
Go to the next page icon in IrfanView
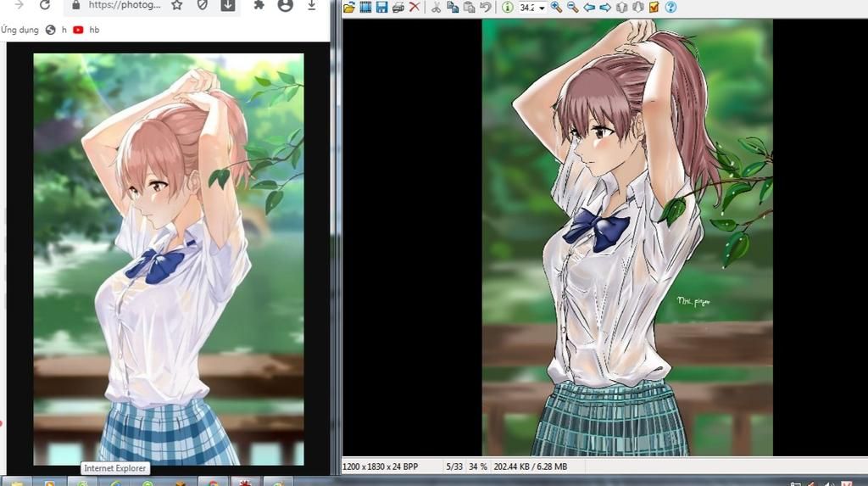[x=637, y=7]
